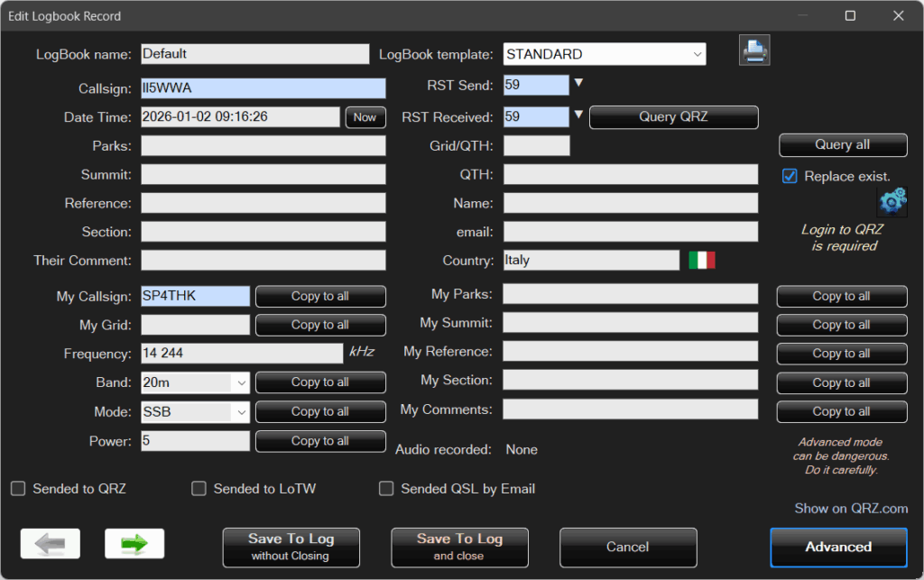Open RST Send triangle picker
The width and height of the screenshot is (924, 580).
click(x=578, y=83)
